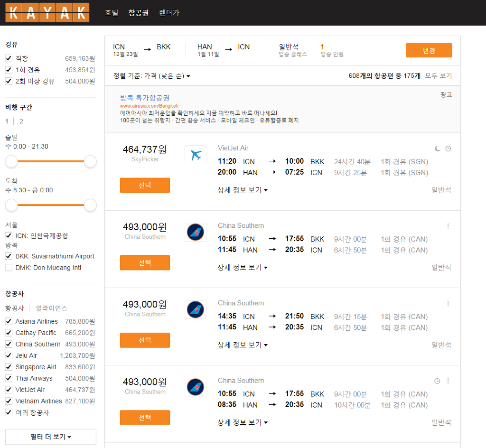486x448 pixels.
Task: Click China Southern logo on 14:35 departure flight
Action: (196, 309)
